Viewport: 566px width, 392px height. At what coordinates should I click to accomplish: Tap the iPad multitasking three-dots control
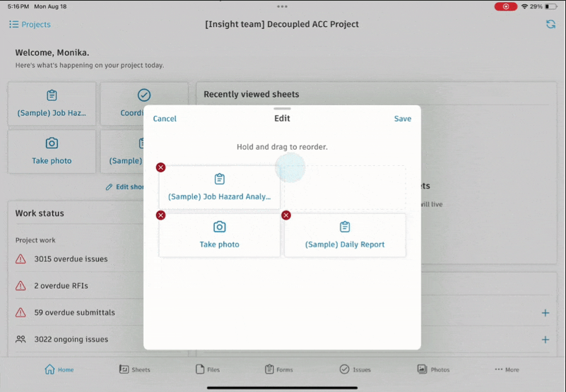(x=282, y=6)
